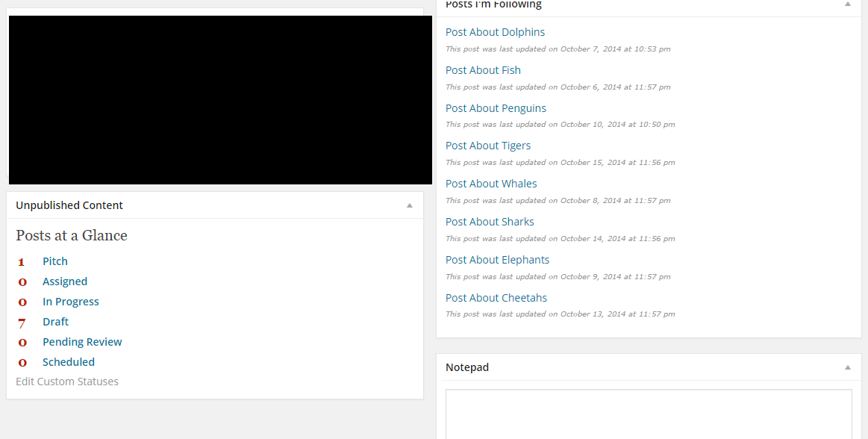View posts with Pitch status
The image size is (868, 439).
click(54, 261)
